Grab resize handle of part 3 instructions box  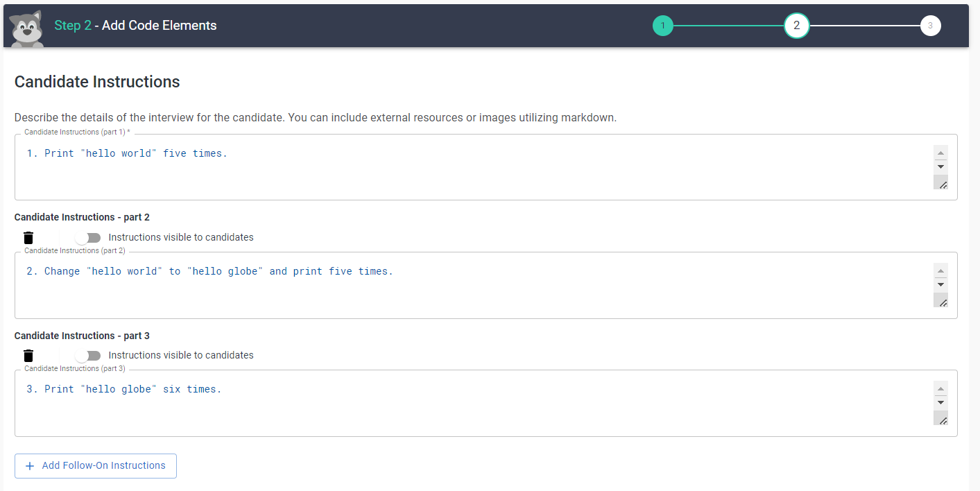(x=940, y=418)
